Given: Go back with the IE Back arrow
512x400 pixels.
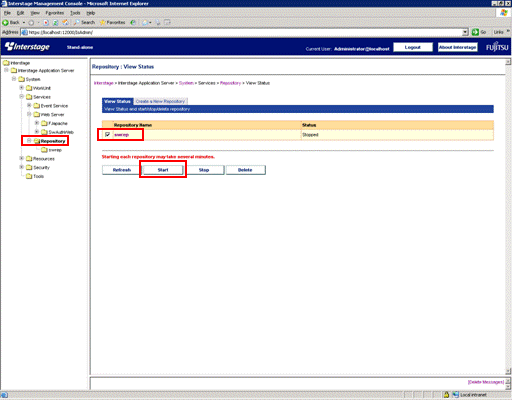Looking at the screenshot, I should 5,23.
